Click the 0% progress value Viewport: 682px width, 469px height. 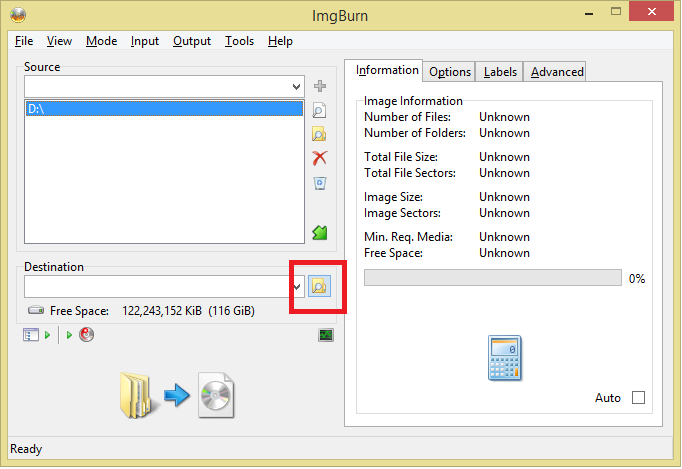pyautogui.click(x=637, y=278)
